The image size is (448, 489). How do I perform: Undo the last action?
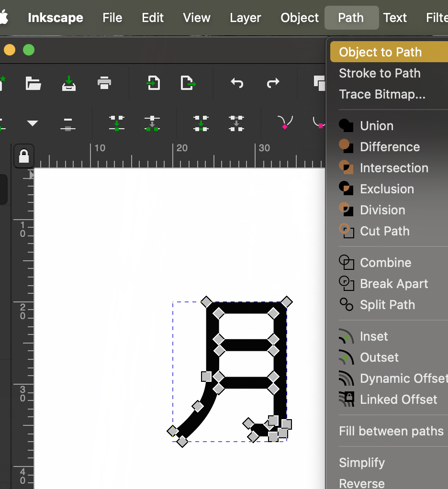point(237,83)
